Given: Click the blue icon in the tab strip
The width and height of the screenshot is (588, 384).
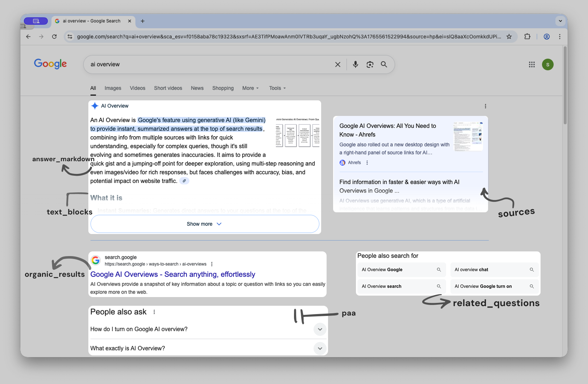Looking at the screenshot, I should (36, 21).
